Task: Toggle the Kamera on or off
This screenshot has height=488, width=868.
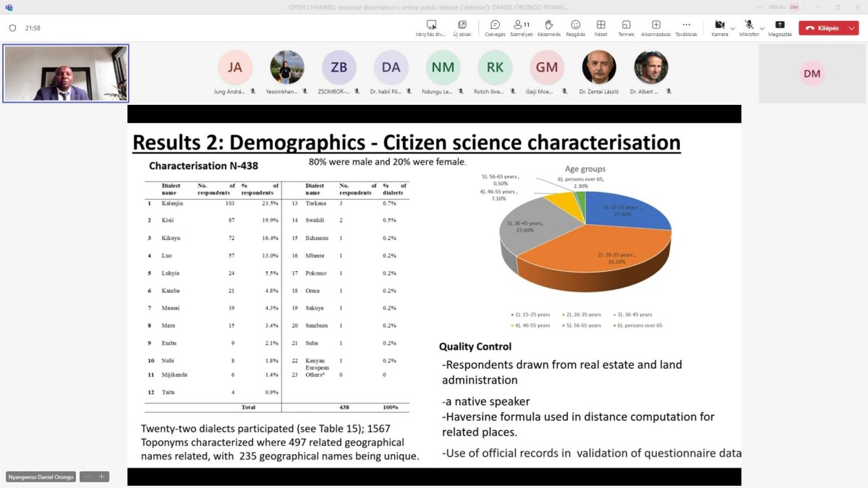Action: (719, 27)
